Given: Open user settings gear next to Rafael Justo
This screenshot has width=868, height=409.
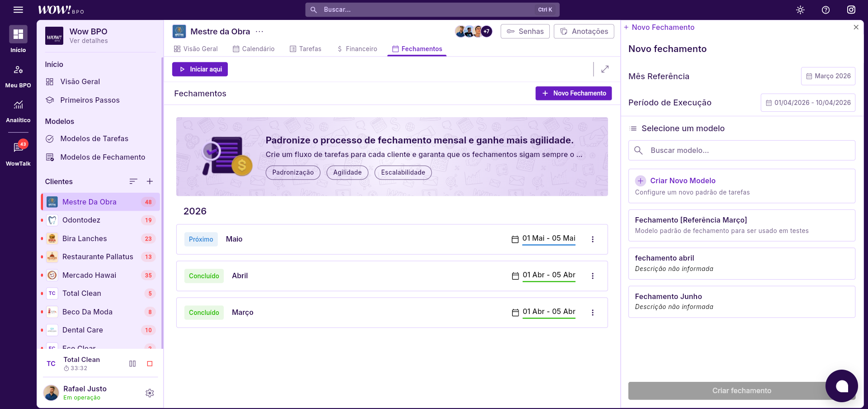Looking at the screenshot, I should point(150,393).
